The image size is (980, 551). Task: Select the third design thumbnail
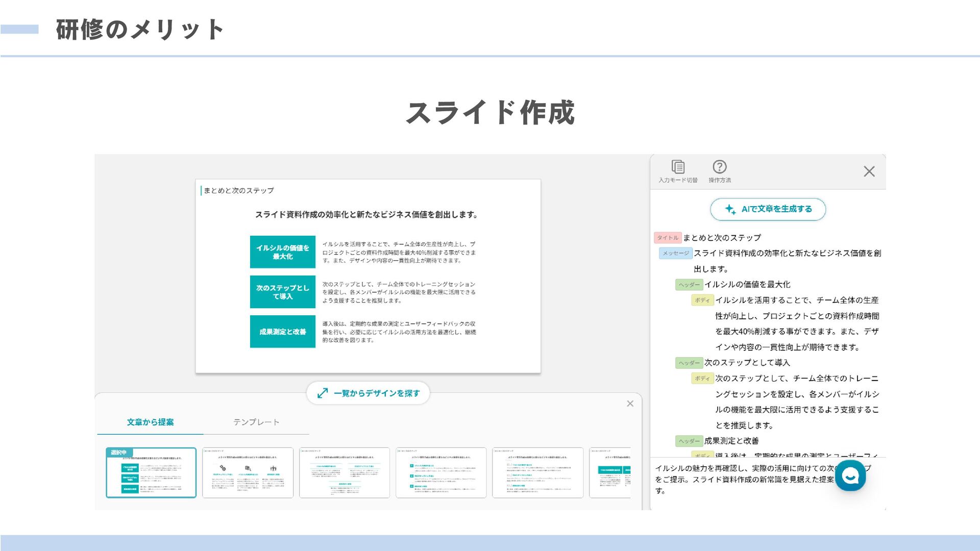[x=345, y=472]
